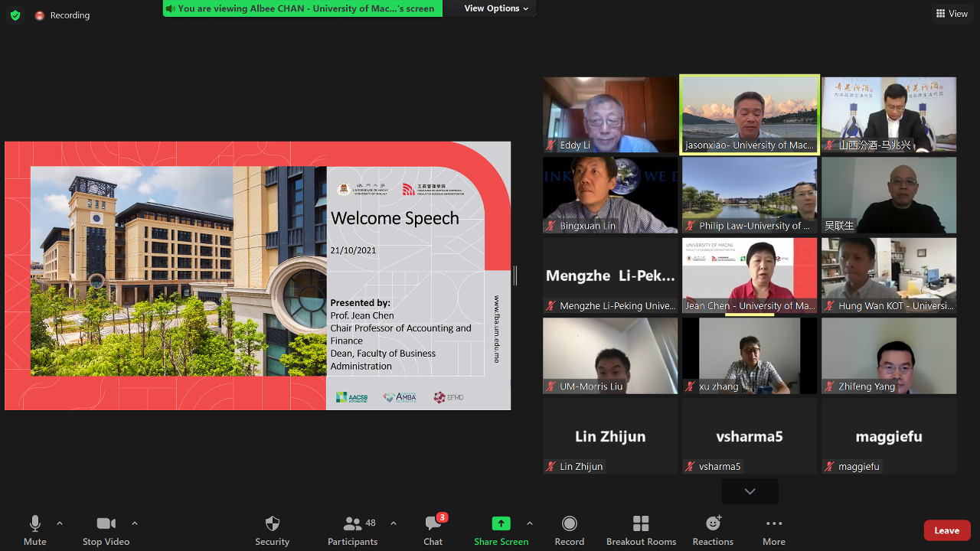Click the green Share Screen icon
Image resolution: width=980 pixels, height=551 pixels.
point(501,524)
